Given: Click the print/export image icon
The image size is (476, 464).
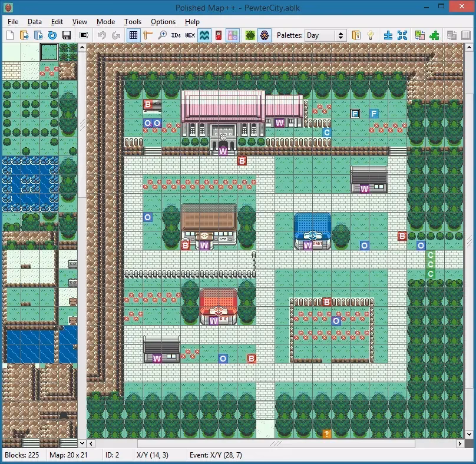Looking at the screenshot, I should (84, 35).
